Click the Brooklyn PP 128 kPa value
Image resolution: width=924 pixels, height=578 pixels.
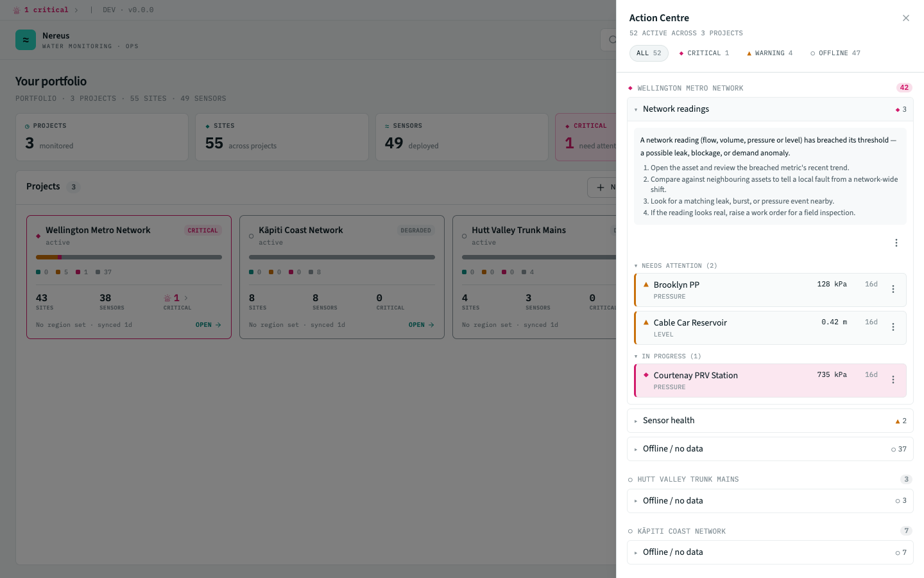pyautogui.click(x=832, y=284)
